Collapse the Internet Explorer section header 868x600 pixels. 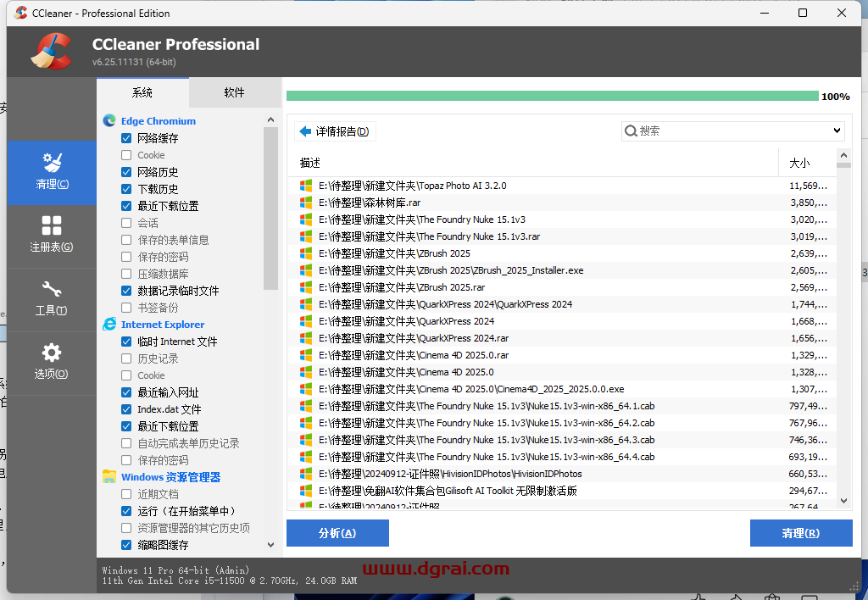pos(163,325)
